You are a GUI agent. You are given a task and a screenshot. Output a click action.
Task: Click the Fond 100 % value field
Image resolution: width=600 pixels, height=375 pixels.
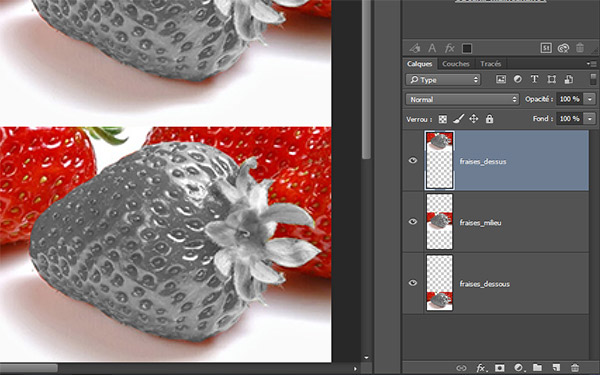[569, 119]
